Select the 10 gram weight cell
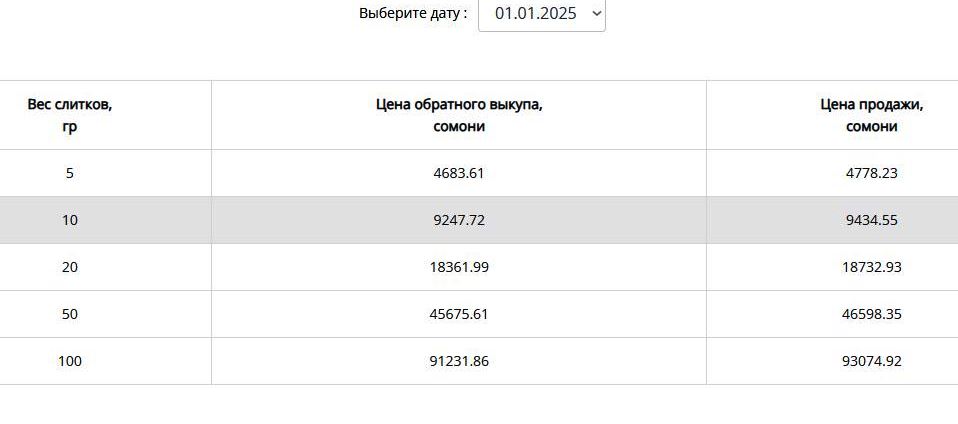 tap(69, 220)
